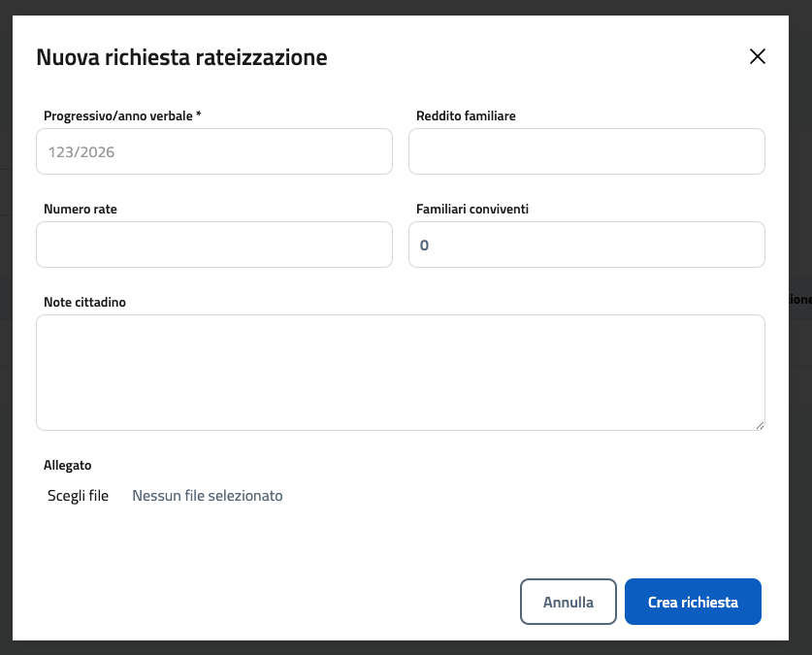812x655 pixels.
Task: Select the zero value in Familiari conviventi
Action: (424, 245)
